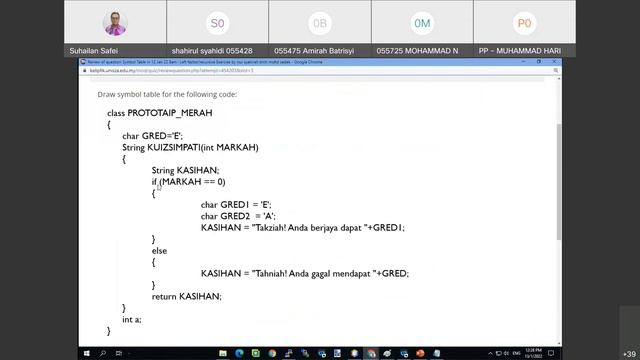This screenshot has width=640, height=360.
Task: Click the 'int a;' line
Action: point(132,320)
